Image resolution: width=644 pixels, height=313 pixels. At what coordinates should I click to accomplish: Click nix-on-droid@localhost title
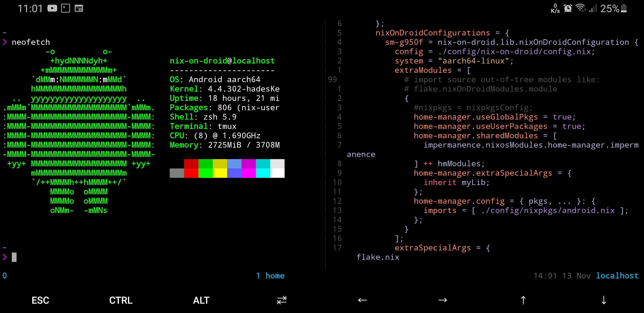tap(222, 61)
